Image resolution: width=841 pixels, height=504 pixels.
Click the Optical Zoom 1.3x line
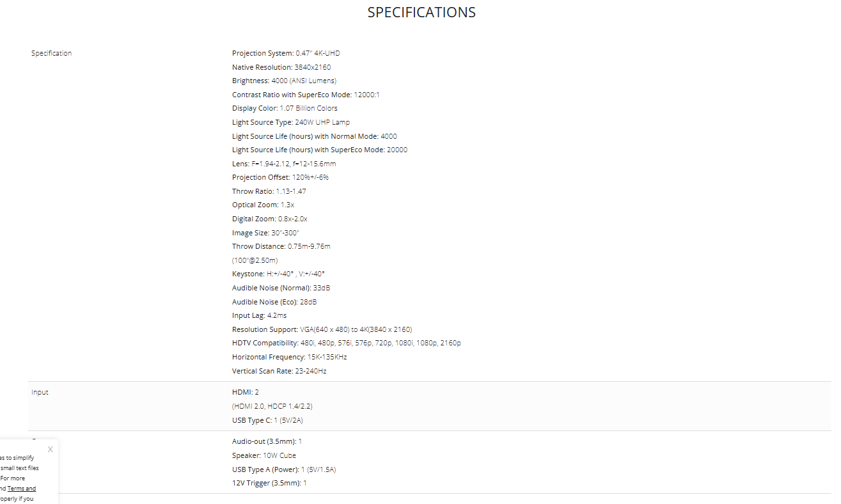(x=263, y=205)
